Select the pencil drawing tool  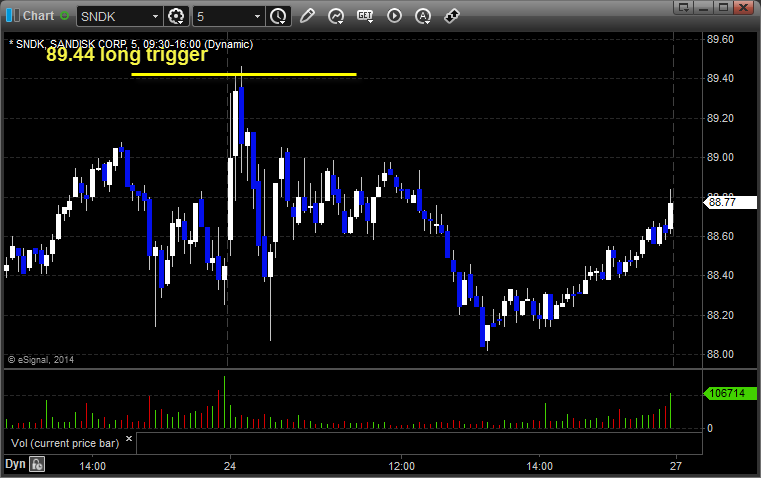[x=307, y=16]
